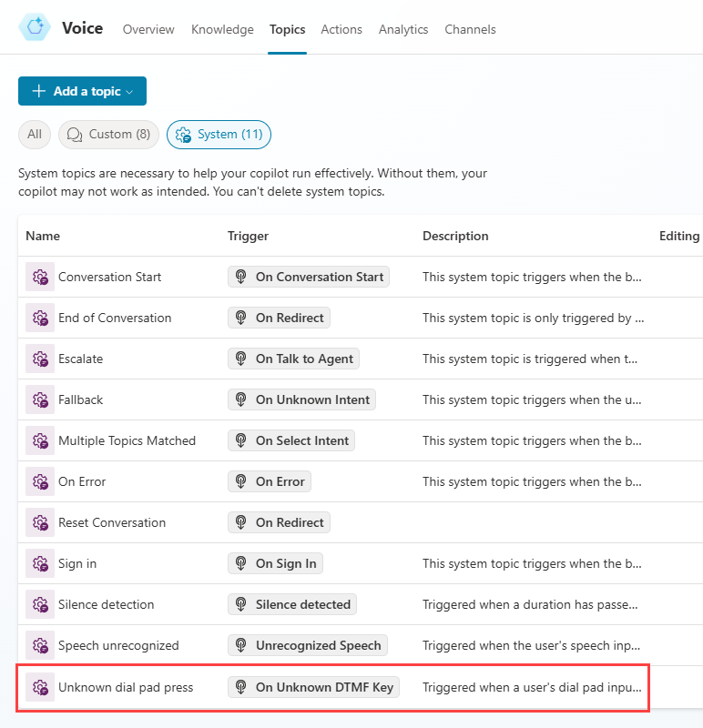This screenshot has height=728, width=703.
Task: Select the Topics tab
Action: click(287, 29)
